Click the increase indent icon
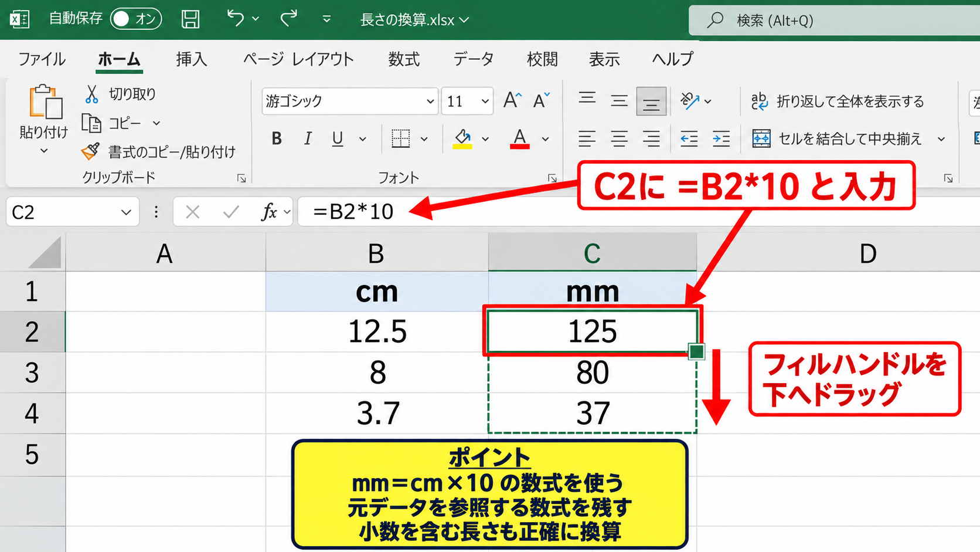The image size is (980, 552). (x=721, y=139)
